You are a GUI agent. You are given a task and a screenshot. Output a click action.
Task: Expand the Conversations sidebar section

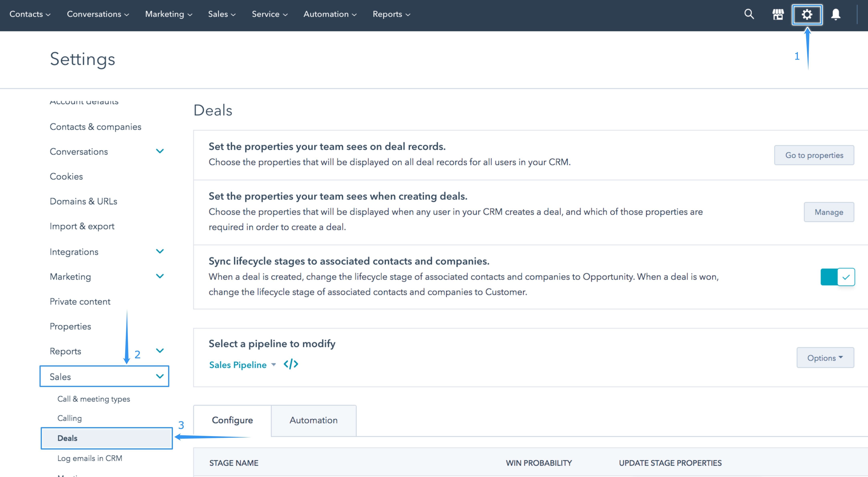tap(160, 151)
